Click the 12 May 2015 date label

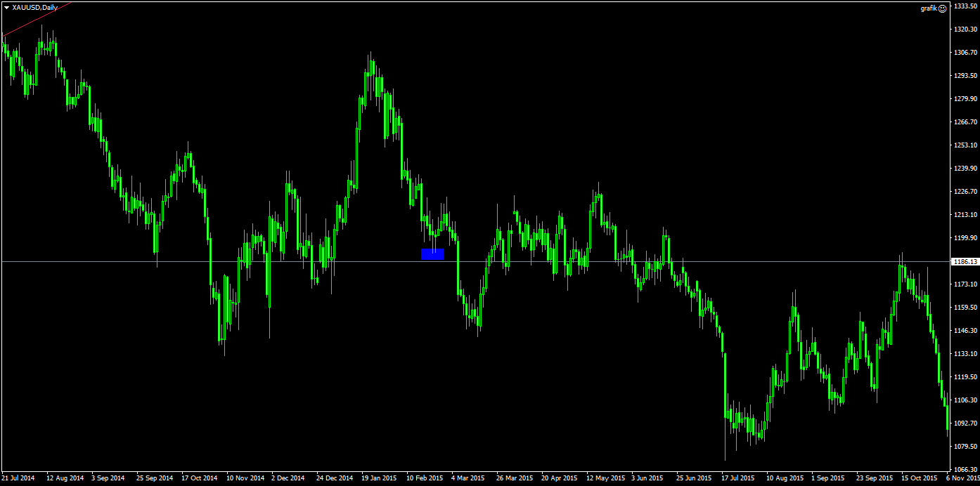click(605, 478)
